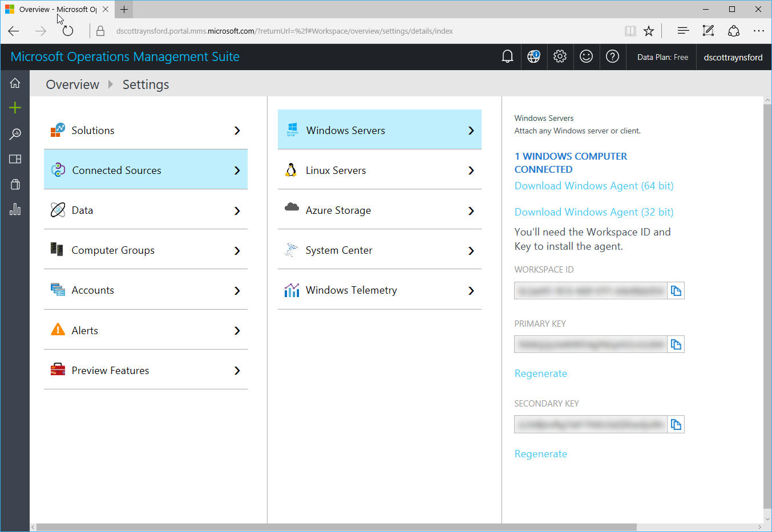Open a new browser tab
This screenshot has width=772, height=532.
click(x=124, y=9)
